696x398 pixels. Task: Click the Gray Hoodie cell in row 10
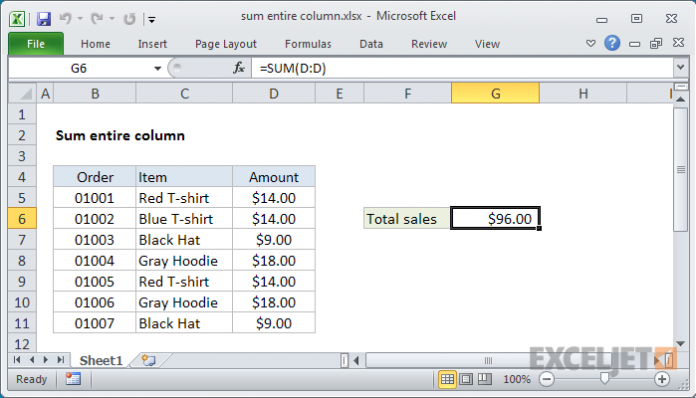tap(184, 302)
